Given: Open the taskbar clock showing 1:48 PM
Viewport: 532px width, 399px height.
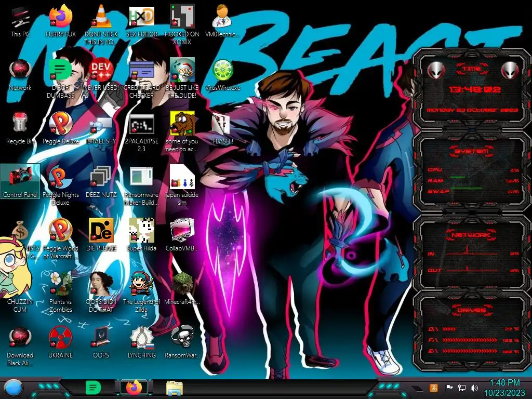Looking at the screenshot, I should tap(504, 388).
